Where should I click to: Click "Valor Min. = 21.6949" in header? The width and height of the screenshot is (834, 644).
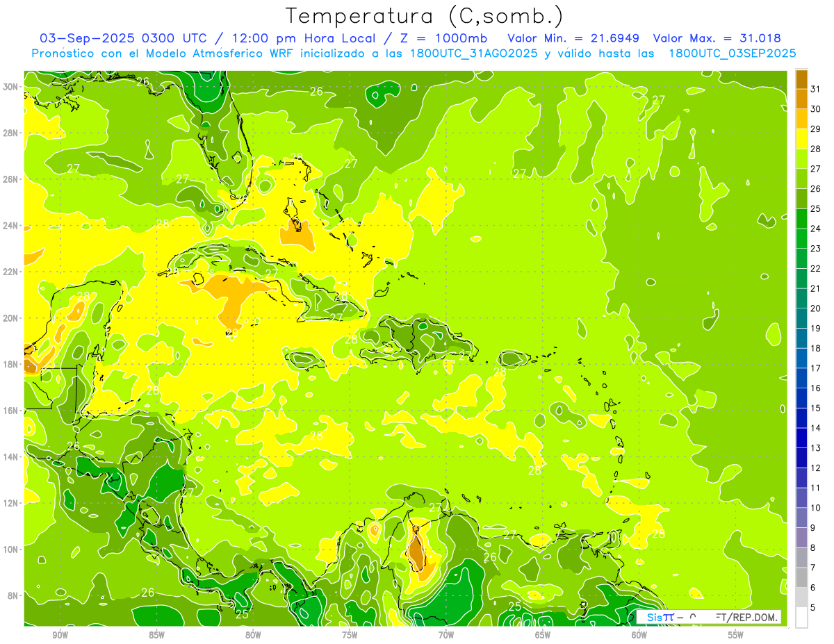[573, 38]
